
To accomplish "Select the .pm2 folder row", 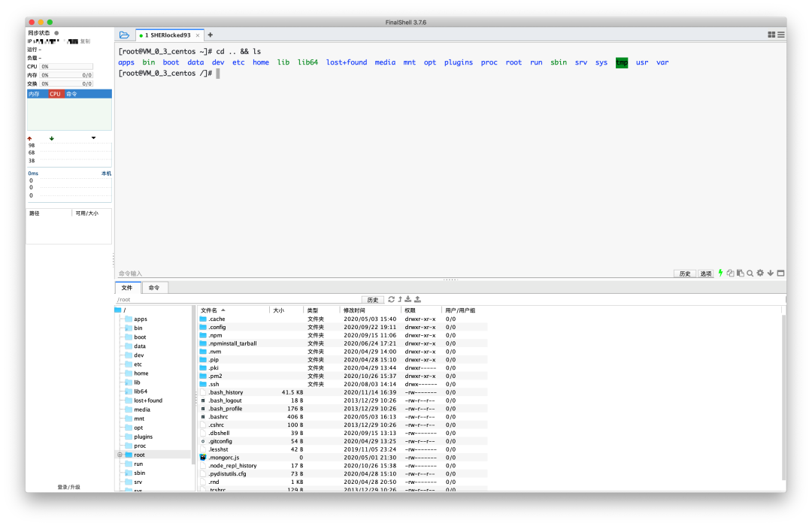I will (343, 376).
